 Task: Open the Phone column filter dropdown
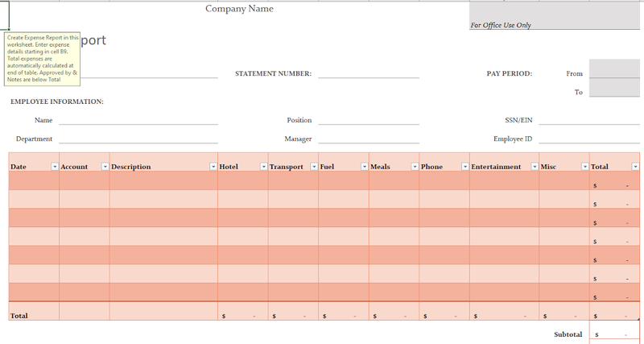[465, 167]
